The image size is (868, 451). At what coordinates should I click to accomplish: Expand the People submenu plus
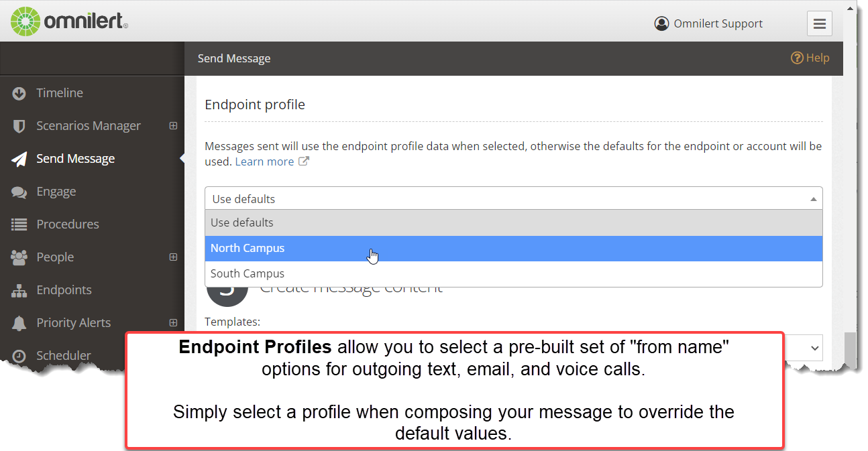173,257
